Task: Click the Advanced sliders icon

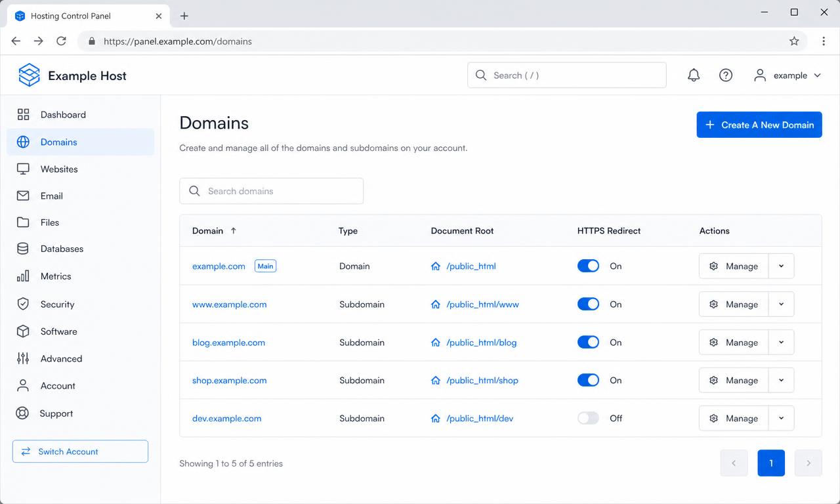Action: [23, 359]
